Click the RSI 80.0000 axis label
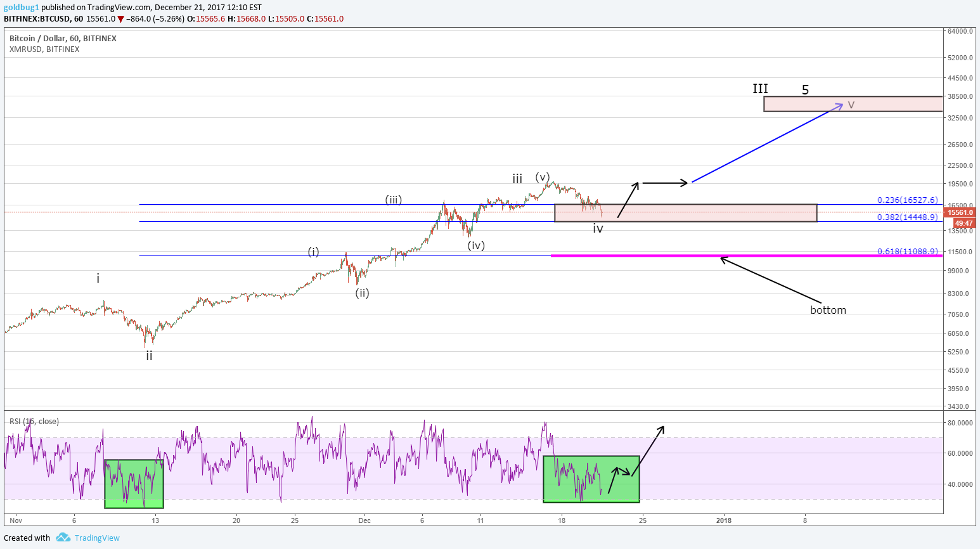Image resolution: width=980 pixels, height=549 pixels. point(960,423)
